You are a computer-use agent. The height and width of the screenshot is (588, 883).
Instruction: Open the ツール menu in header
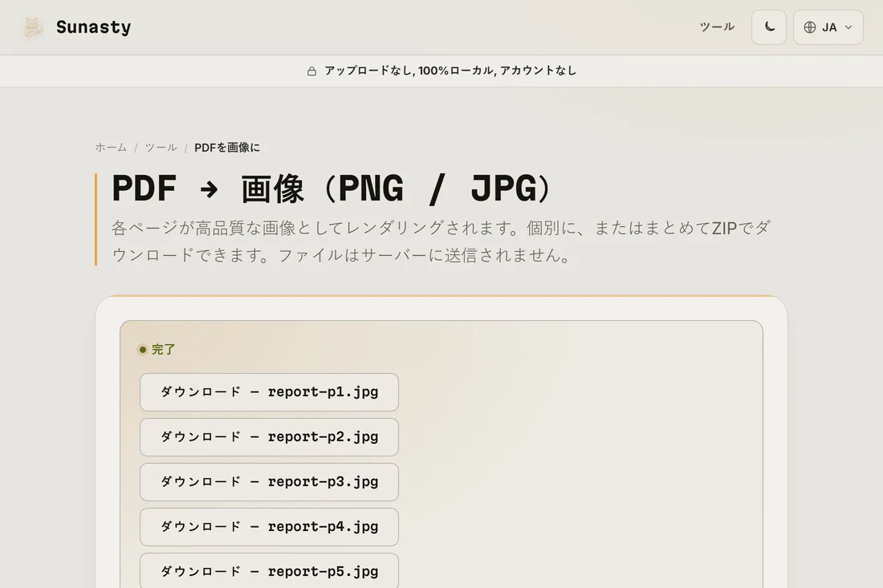click(x=717, y=27)
